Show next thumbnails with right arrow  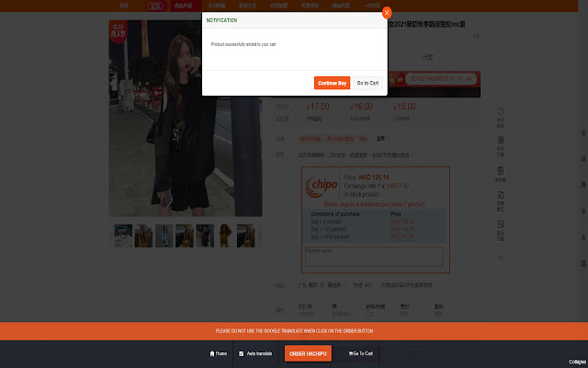[259, 236]
